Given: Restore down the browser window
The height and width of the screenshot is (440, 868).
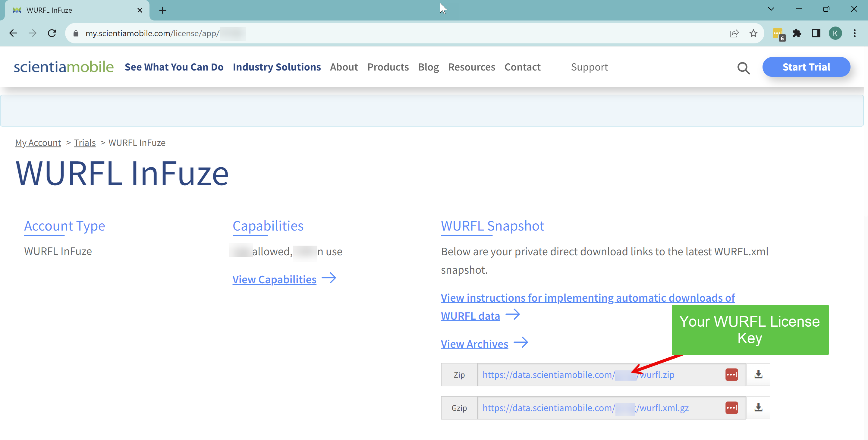Looking at the screenshot, I should [826, 9].
